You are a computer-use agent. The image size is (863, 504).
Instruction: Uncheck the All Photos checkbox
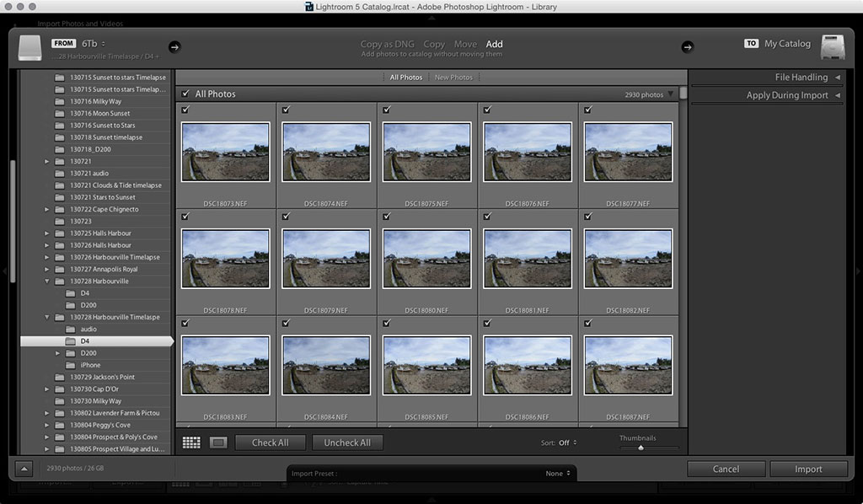(x=185, y=94)
